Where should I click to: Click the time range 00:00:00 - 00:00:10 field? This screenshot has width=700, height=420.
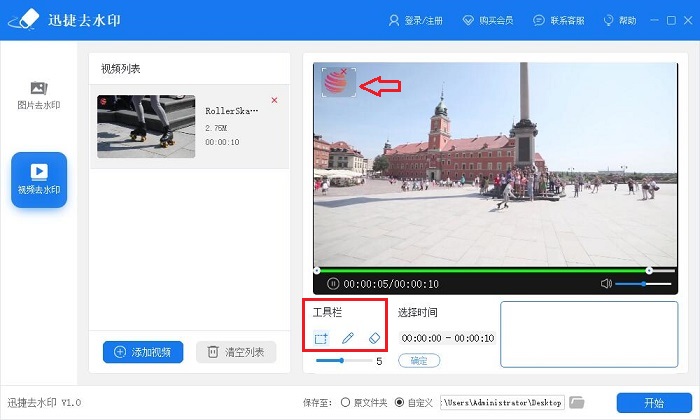(x=448, y=338)
